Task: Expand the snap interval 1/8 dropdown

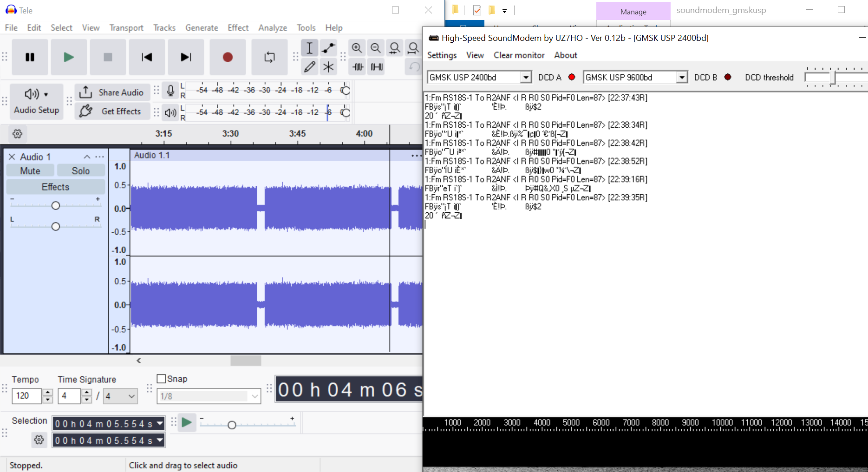Action: [255, 396]
